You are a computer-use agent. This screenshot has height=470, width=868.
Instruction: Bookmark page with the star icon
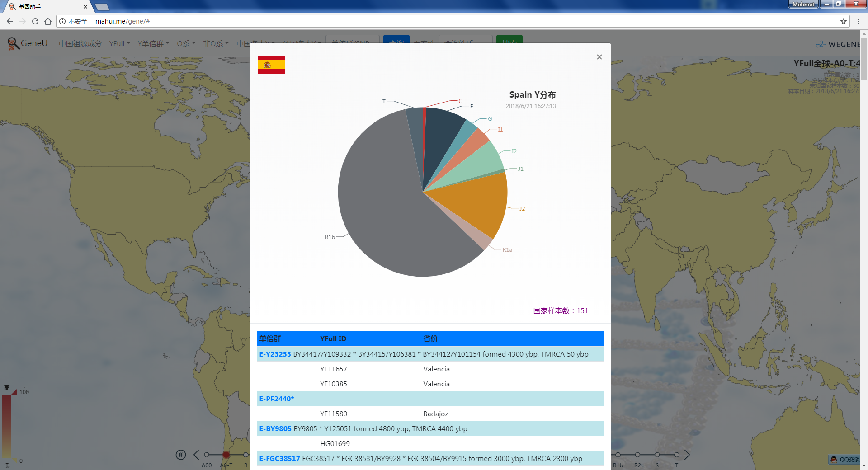tap(843, 21)
